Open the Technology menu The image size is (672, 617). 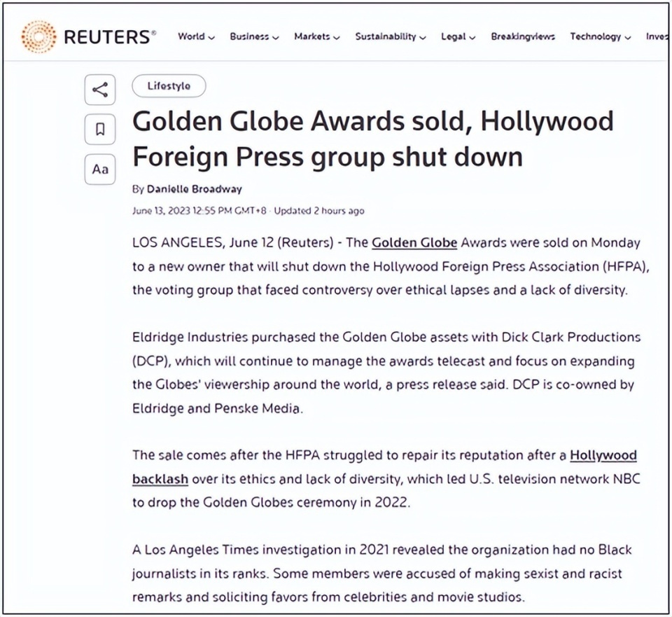[601, 37]
